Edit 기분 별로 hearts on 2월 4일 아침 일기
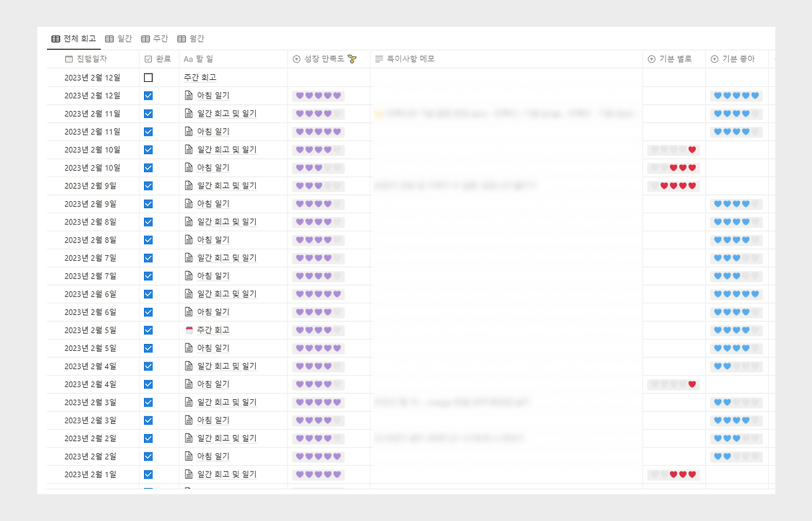 [674, 384]
